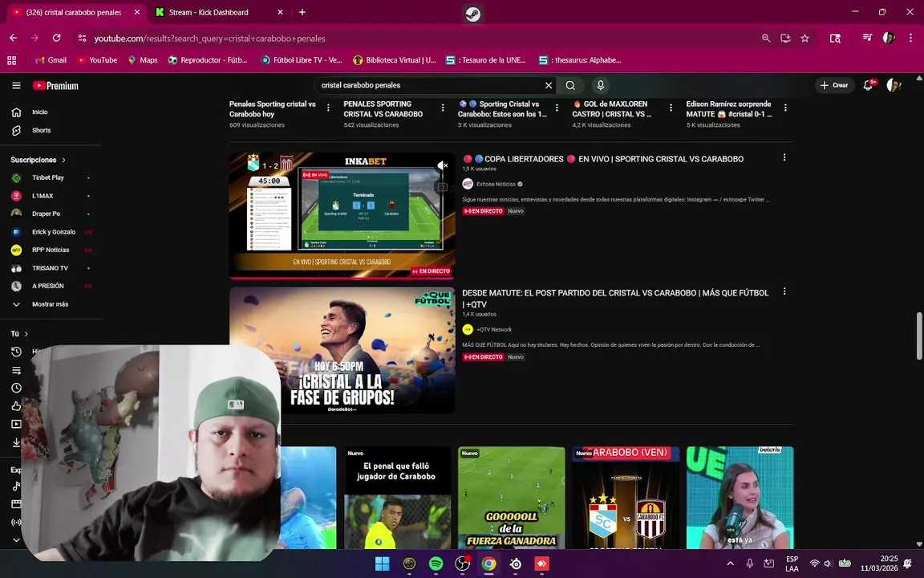This screenshot has height=578, width=924.
Task: Open Chrome's three-dot menu
Action: click(x=910, y=38)
